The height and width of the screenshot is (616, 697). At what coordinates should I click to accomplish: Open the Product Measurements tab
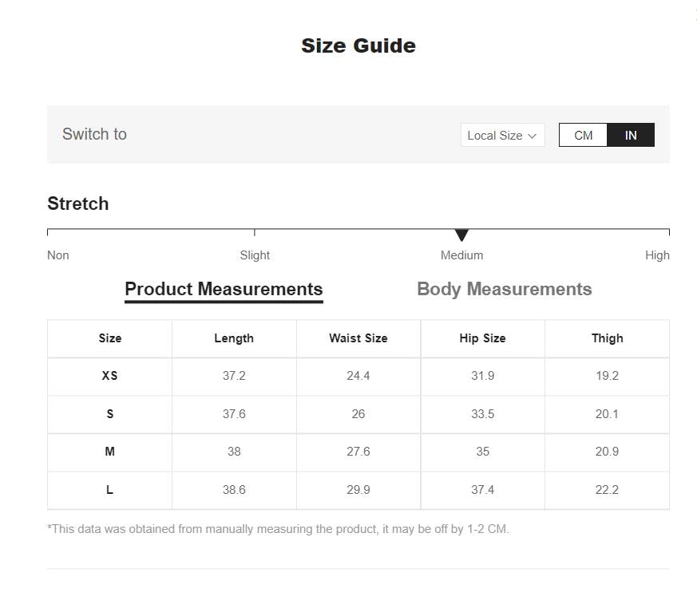click(224, 289)
